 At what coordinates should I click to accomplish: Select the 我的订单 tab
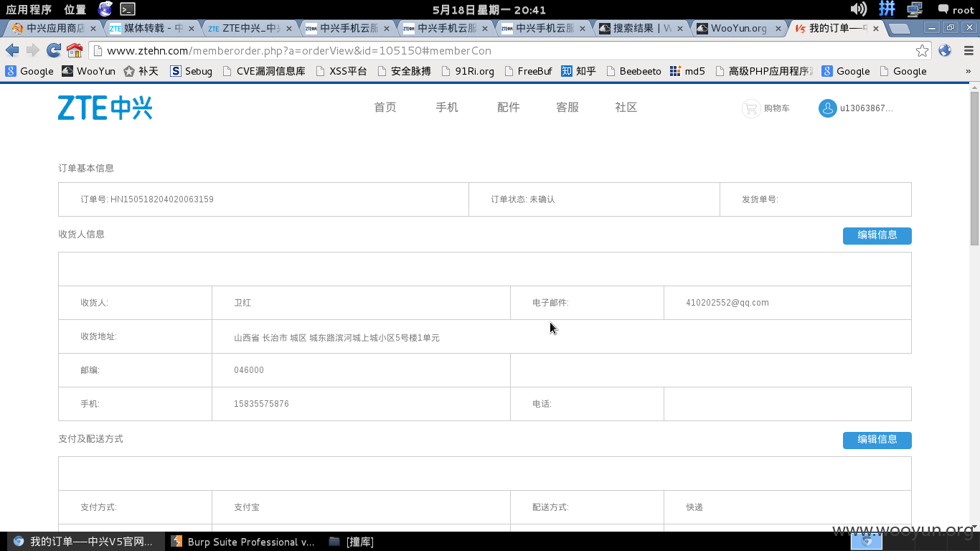click(836, 29)
